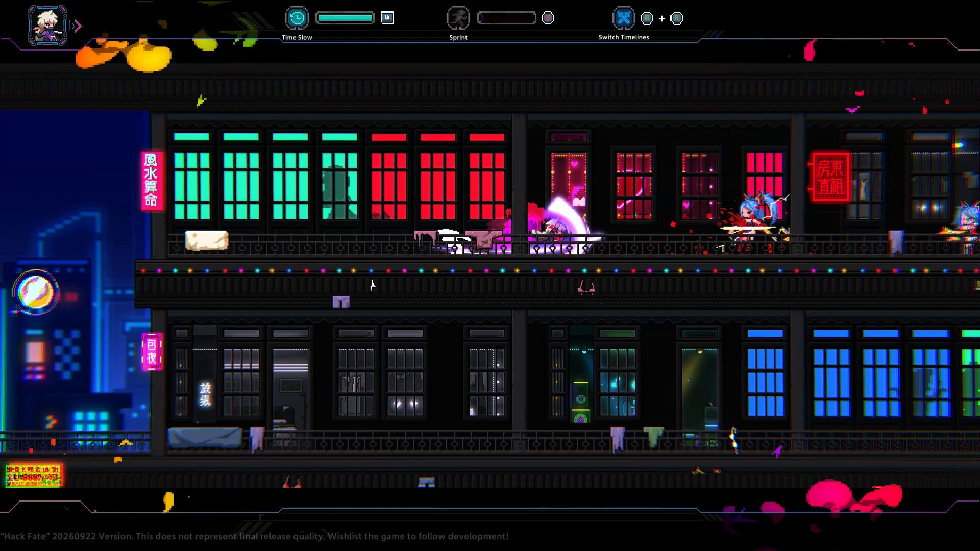Click the empty Sprint gauge
980x551 pixels.
[x=506, y=18]
